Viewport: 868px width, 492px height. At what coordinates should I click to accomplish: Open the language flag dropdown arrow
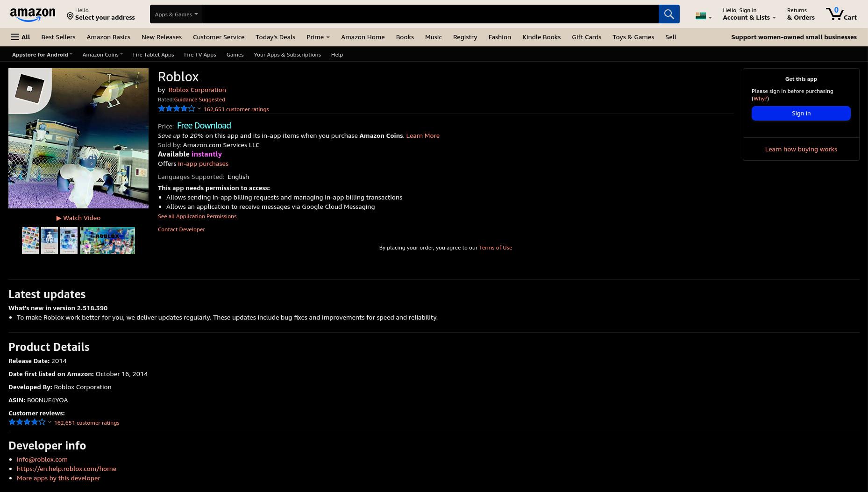click(x=710, y=18)
